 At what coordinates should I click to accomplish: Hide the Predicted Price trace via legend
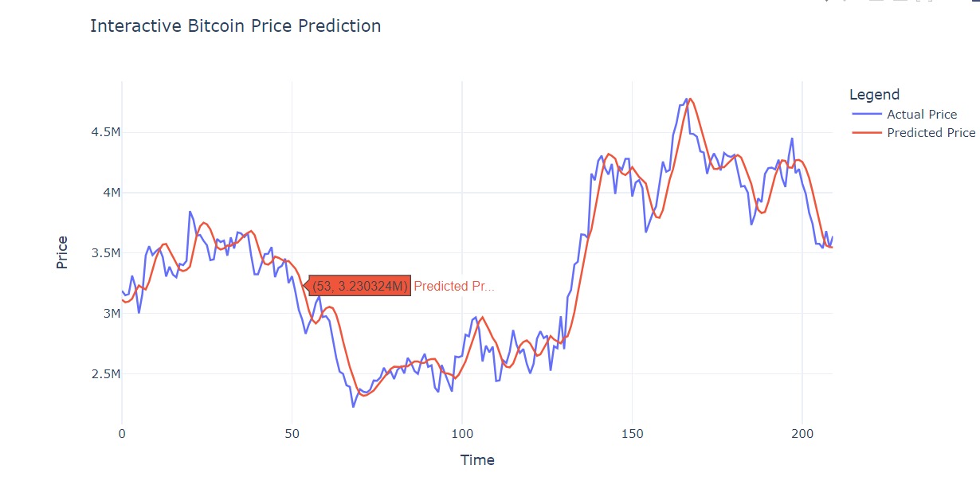click(x=931, y=133)
